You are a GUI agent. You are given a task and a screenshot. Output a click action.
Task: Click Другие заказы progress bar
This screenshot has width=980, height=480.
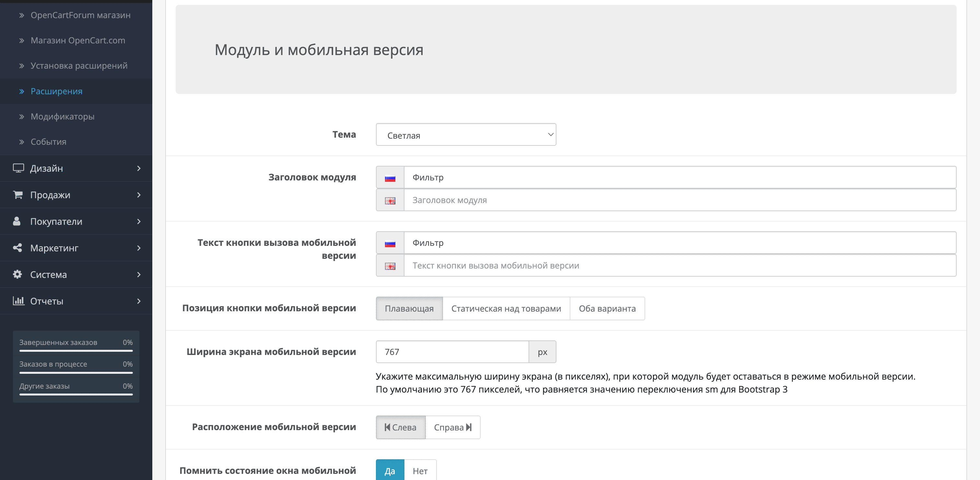tap(76, 394)
